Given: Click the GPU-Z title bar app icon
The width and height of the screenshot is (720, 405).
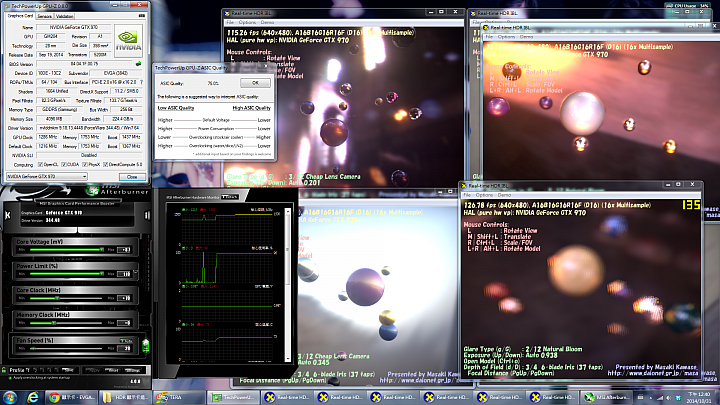Looking at the screenshot, I should [x=7, y=6].
